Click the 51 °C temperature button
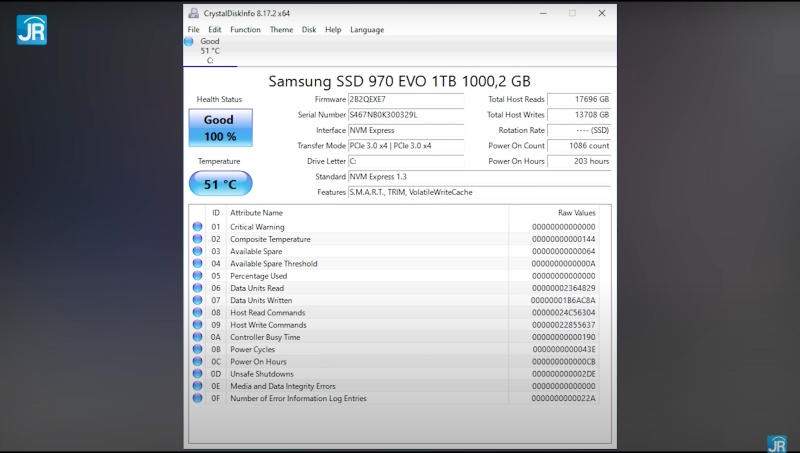Viewport: 800px width, 453px height. 220,184
